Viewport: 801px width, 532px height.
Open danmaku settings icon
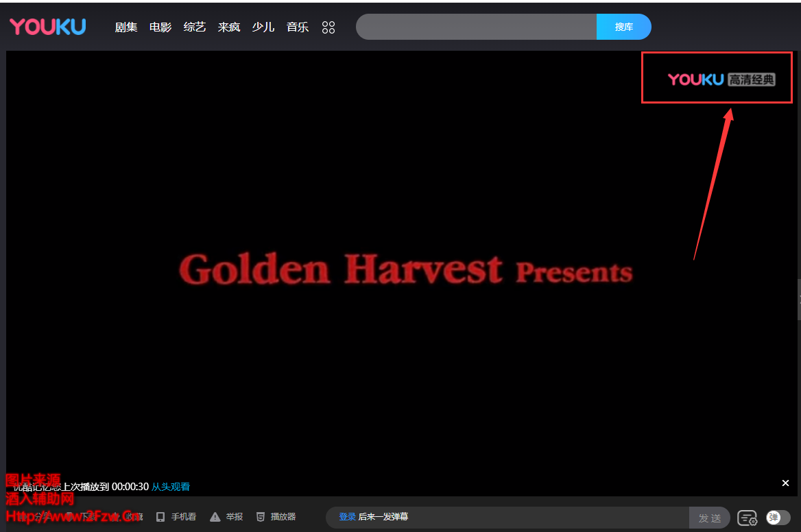(x=748, y=518)
